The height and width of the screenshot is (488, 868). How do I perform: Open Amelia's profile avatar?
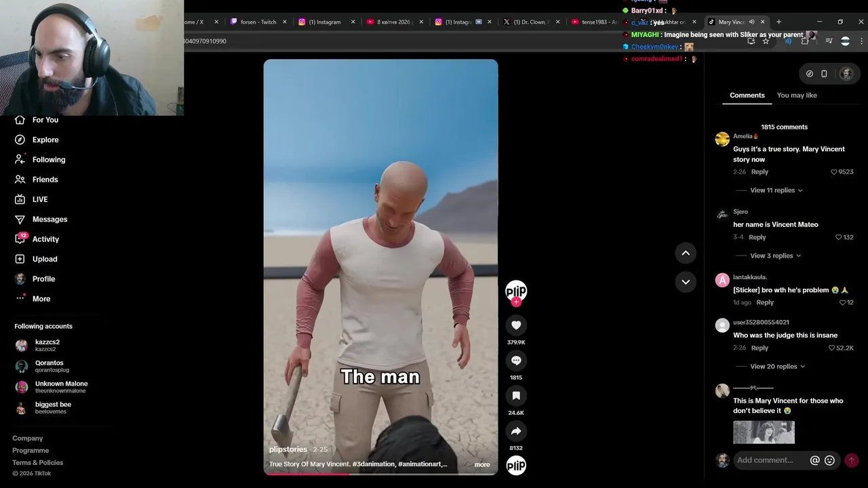click(x=722, y=139)
